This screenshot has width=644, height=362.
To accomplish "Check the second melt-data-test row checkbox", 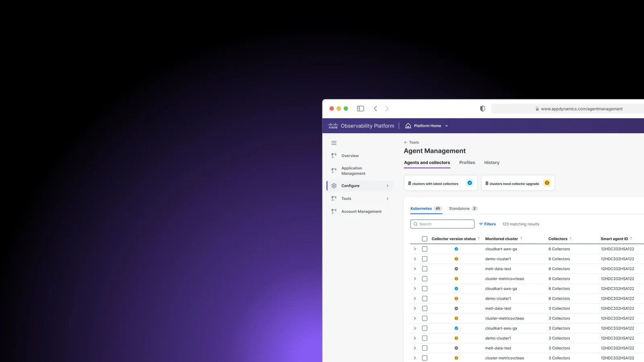I will (x=425, y=309).
